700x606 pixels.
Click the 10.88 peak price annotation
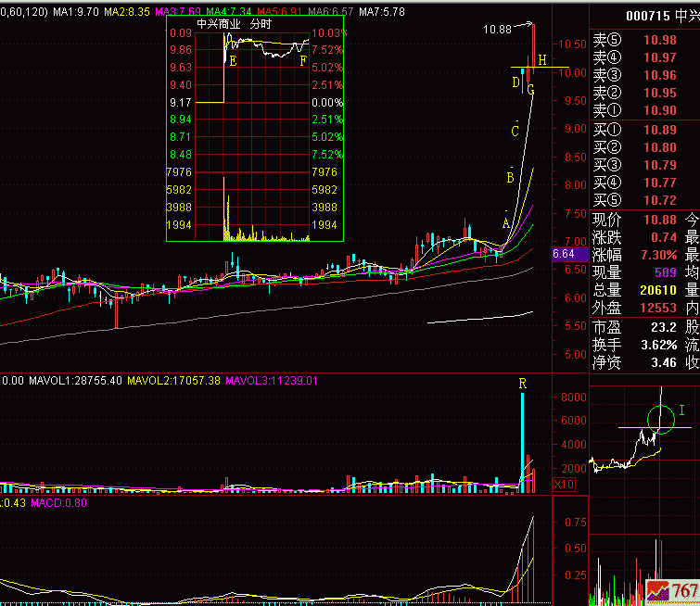(x=498, y=30)
